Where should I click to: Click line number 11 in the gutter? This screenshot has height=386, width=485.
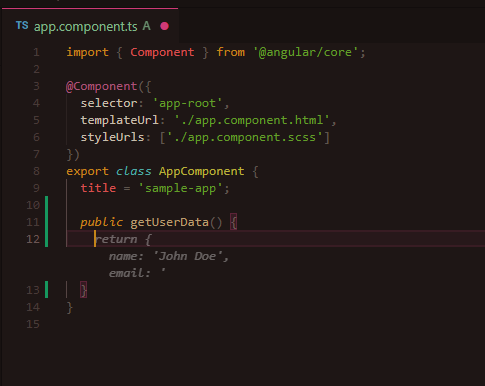tap(33, 222)
